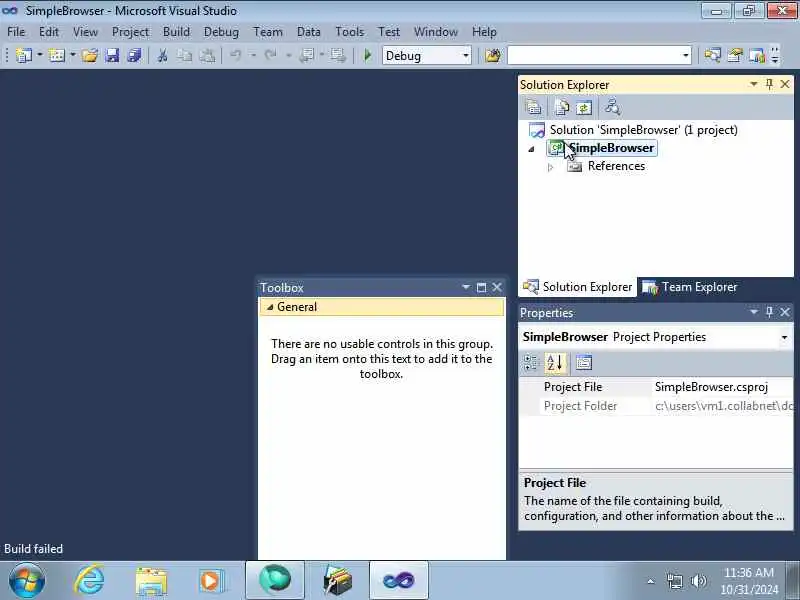The width and height of the screenshot is (800, 600).
Task: Select the References tree item
Action: pyautogui.click(x=616, y=166)
